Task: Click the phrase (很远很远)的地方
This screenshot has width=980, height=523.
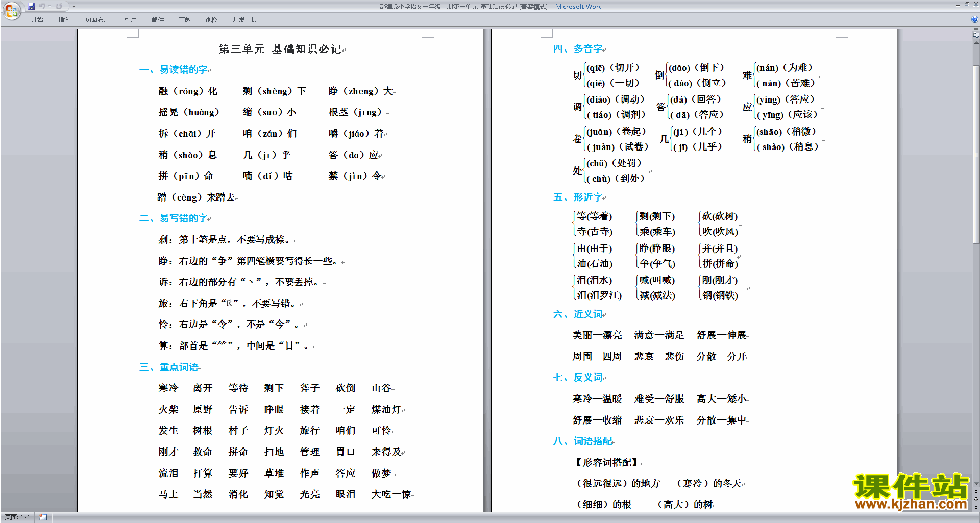Action: (617, 484)
